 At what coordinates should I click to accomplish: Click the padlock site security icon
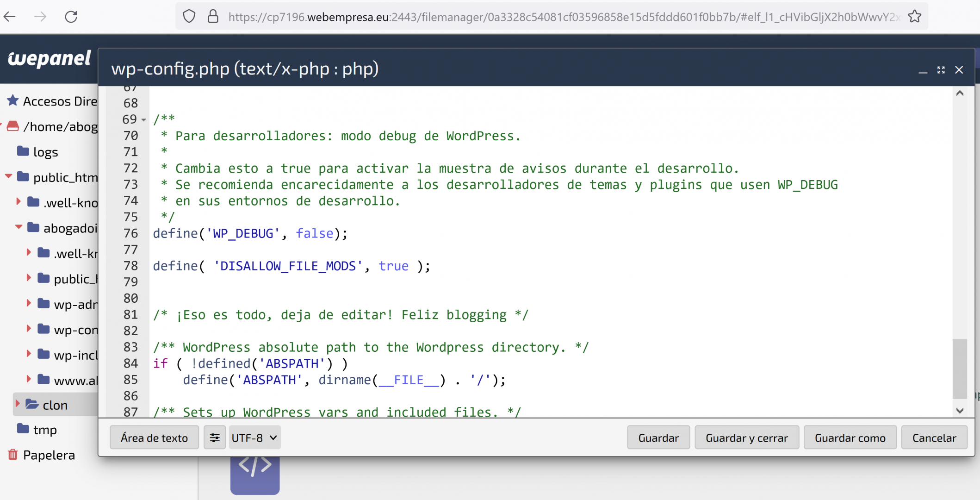point(213,17)
